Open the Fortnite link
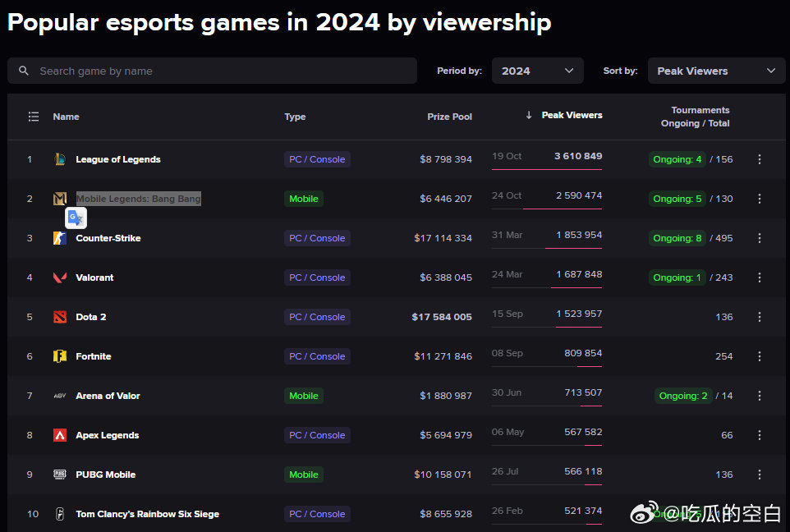The image size is (790, 532). point(94,356)
